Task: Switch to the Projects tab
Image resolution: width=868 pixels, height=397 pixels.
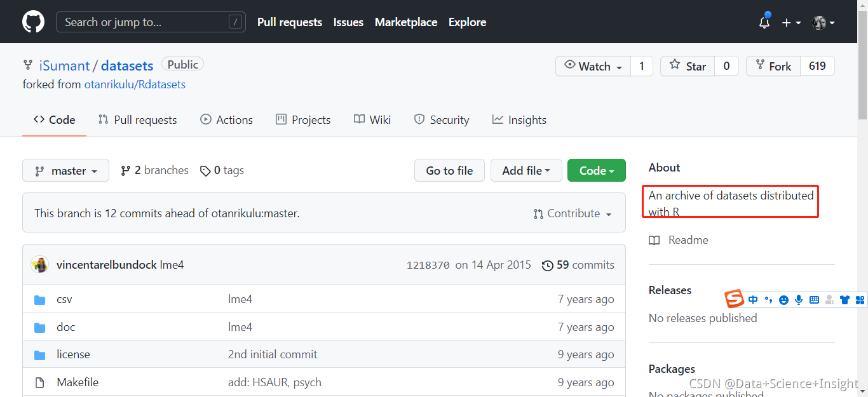Action: [x=303, y=120]
